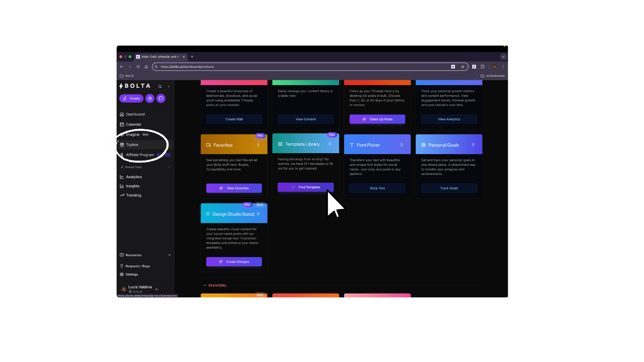Open Calendar in the sidebar navigation
The image size is (644, 362).
coord(146,124)
